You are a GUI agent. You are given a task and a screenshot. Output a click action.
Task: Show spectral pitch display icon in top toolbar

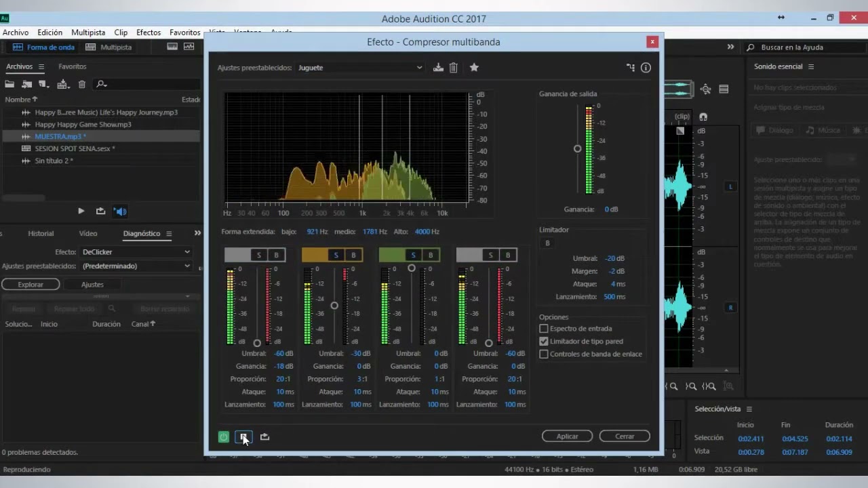(x=189, y=47)
